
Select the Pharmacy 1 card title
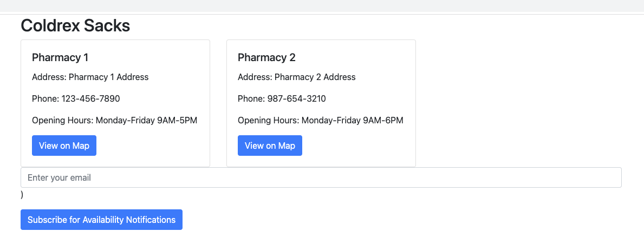(60, 57)
